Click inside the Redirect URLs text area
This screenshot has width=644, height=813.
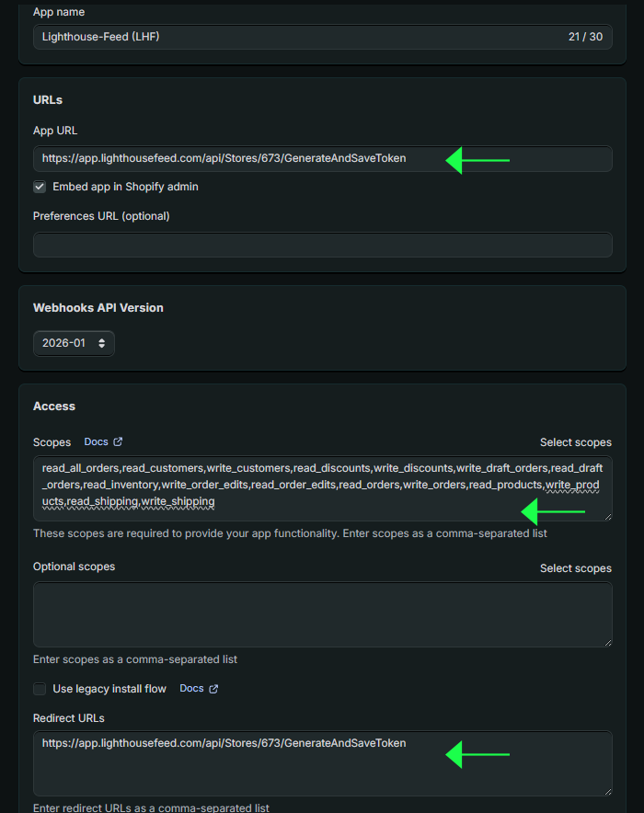[323, 763]
